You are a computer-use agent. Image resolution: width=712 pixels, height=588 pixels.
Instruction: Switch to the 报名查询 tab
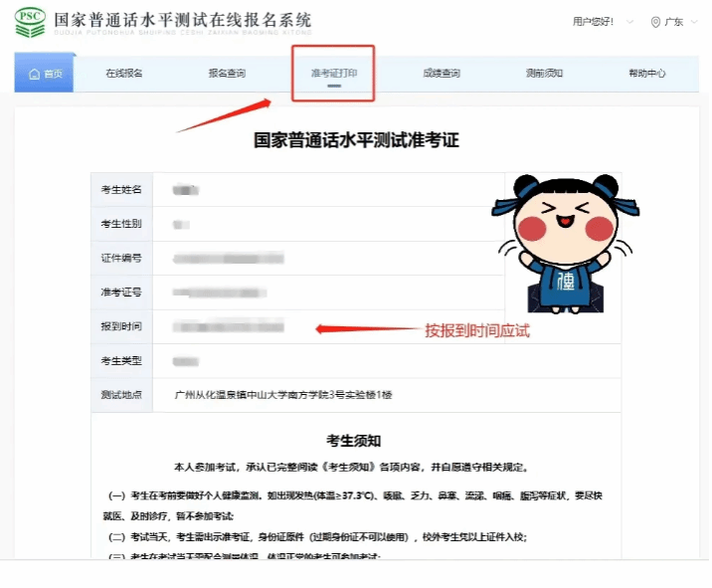coord(227,74)
